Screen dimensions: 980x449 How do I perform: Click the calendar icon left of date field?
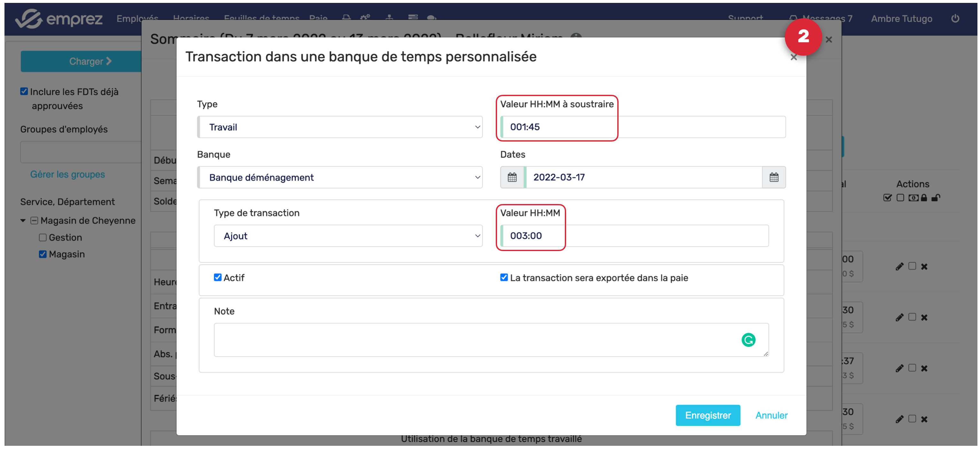(x=512, y=177)
